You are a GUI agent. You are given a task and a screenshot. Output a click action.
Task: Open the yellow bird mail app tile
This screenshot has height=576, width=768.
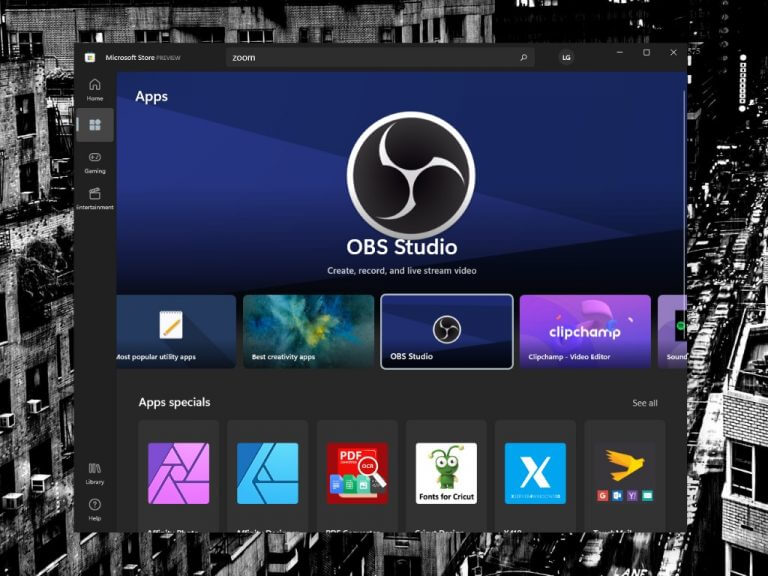(624, 476)
